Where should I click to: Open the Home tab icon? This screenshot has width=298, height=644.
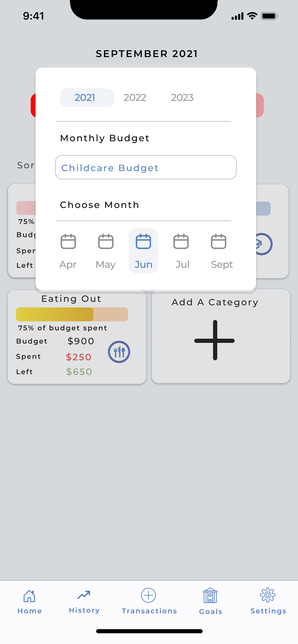[29, 596]
